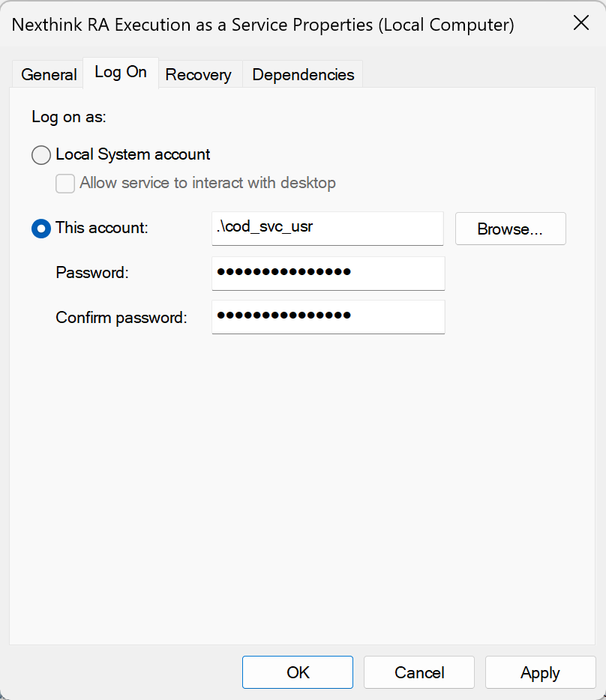Screen dimensions: 606x700
Task: Click into the Confirm password field
Action: [328, 316]
